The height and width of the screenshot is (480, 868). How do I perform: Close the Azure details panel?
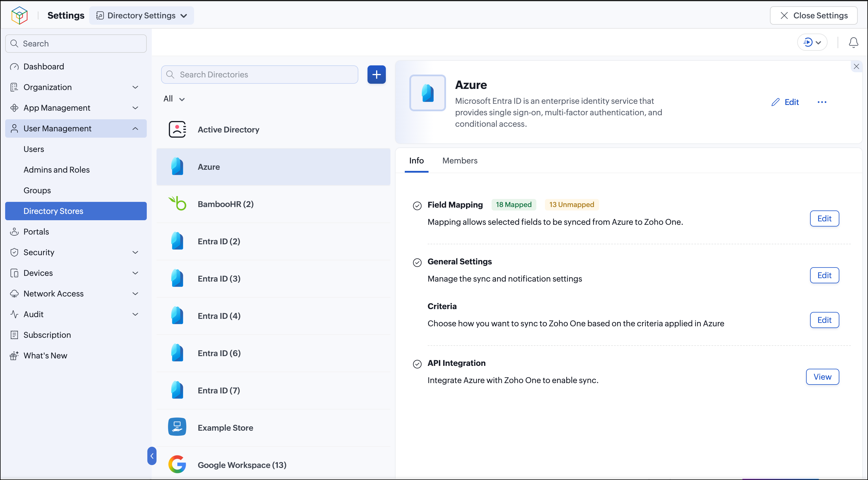pos(856,67)
